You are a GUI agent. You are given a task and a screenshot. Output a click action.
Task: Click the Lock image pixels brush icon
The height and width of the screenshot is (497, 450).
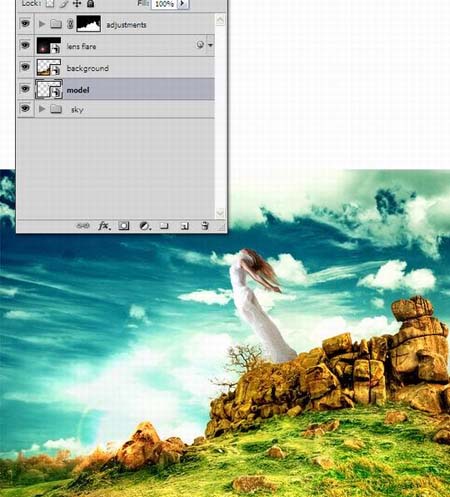pyautogui.click(x=64, y=4)
